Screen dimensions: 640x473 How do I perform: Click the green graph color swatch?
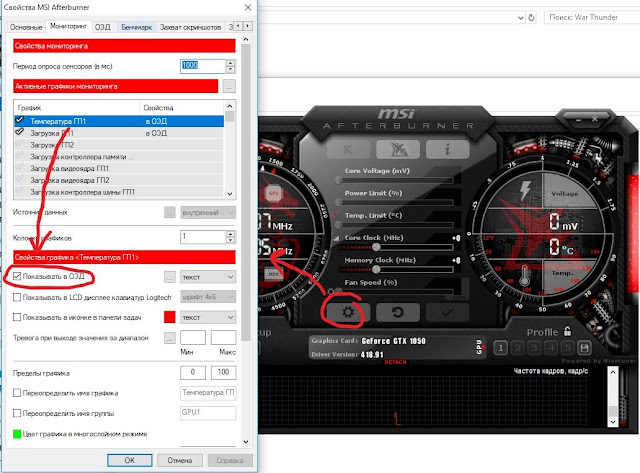pyautogui.click(x=17, y=434)
